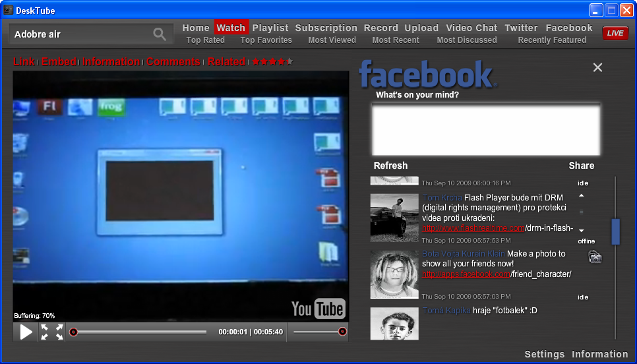Click the 'Buffering: 70%' status text

(34, 316)
